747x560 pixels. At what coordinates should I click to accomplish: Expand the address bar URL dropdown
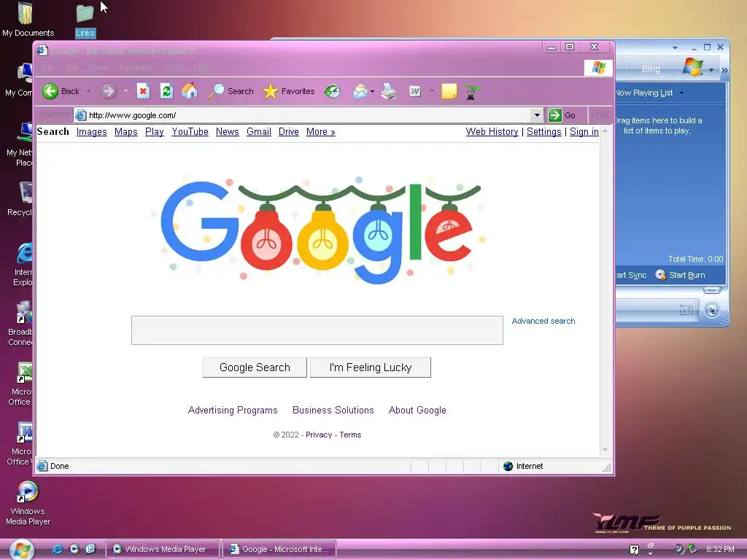click(x=537, y=114)
